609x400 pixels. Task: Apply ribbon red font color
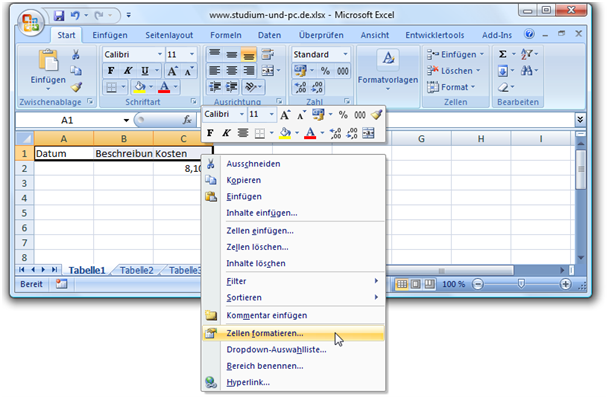click(x=164, y=87)
